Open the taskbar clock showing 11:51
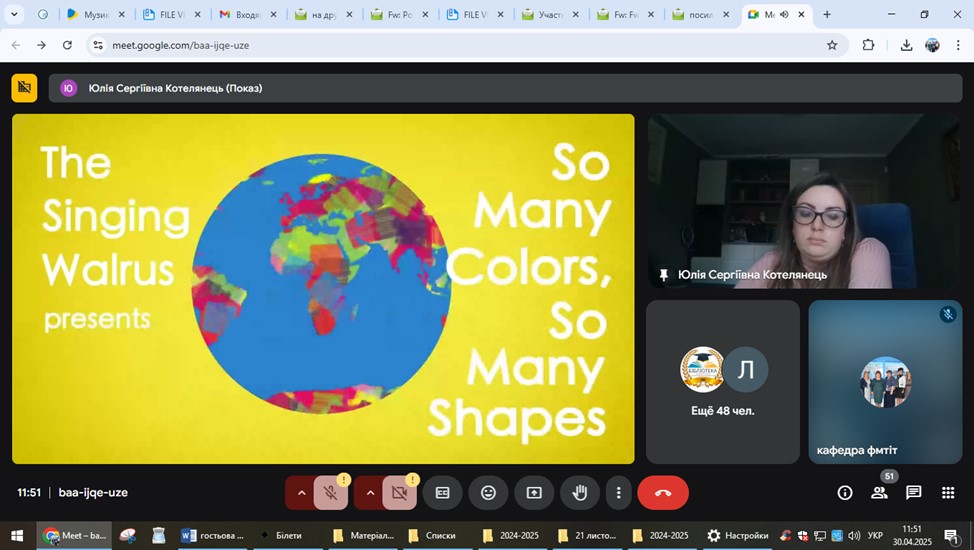 tap(913, 535)
